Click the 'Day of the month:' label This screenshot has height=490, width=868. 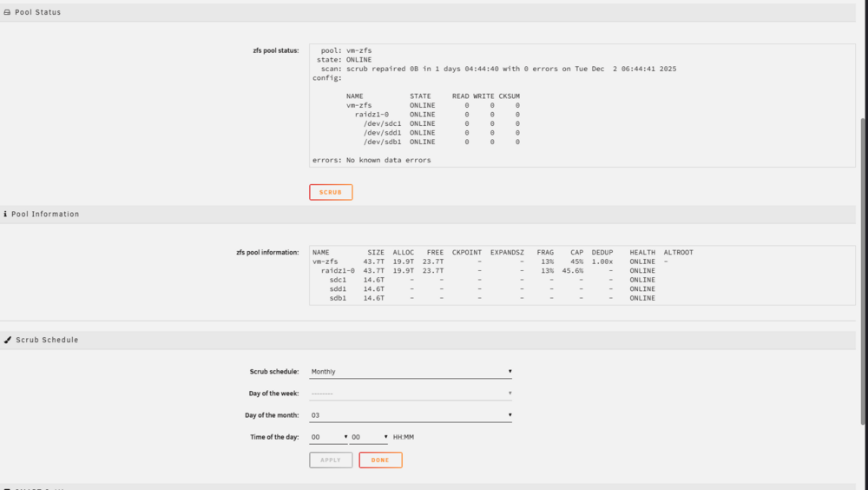[x=272, y=415]
